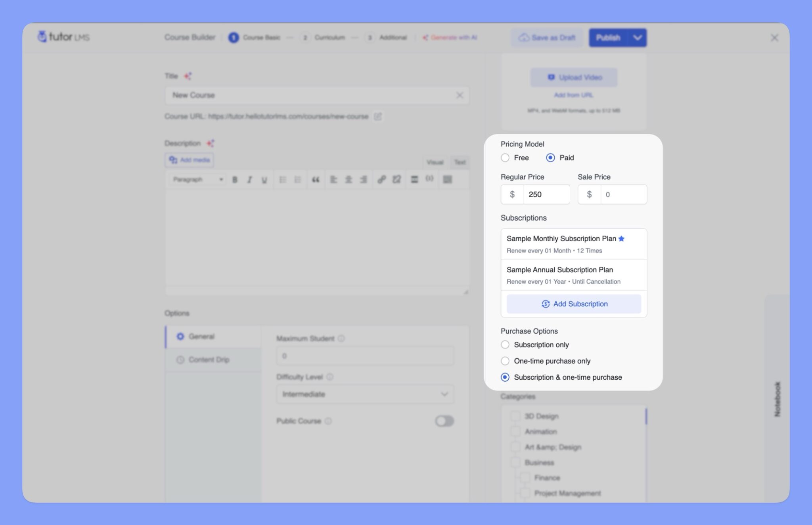
Task: Expand the Publish button dropdown arrow
Action: (x=638, y=37)
